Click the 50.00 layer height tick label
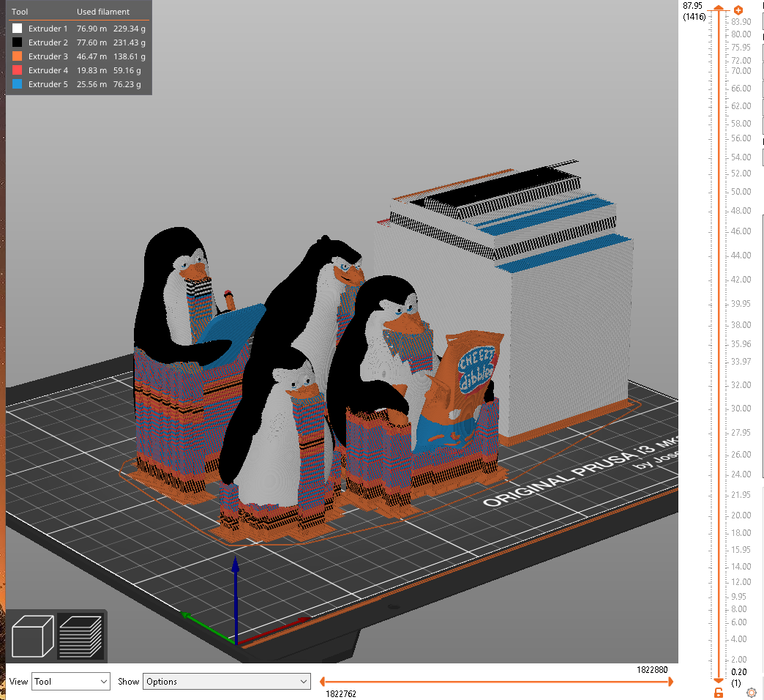The width and height of the screenshot is (764, 700). click(x=741, y=192)
